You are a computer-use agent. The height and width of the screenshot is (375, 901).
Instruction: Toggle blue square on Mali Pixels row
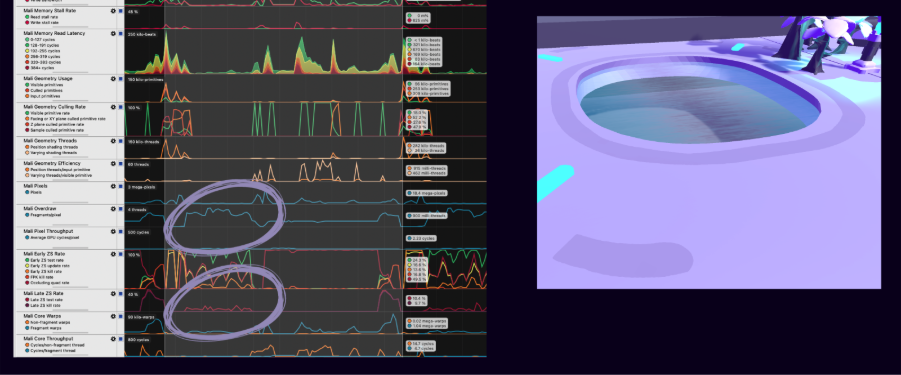coord(121,186)
